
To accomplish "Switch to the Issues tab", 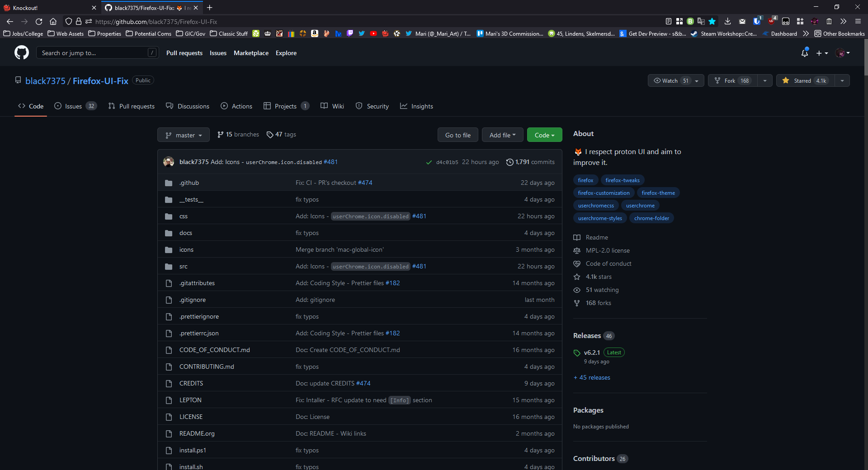I will (x=75, y=106).
